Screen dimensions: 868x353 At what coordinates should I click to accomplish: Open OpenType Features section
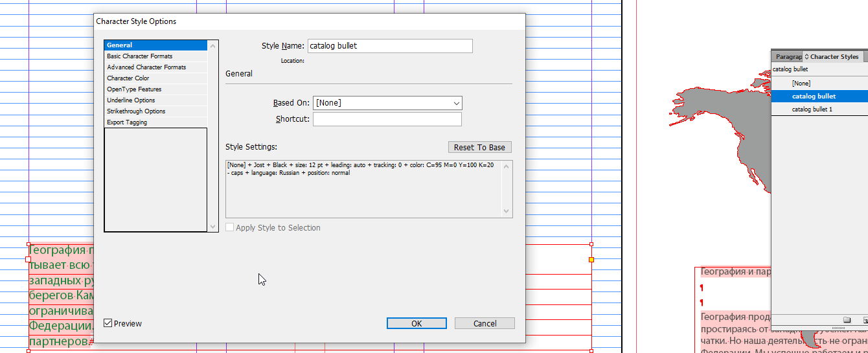156,89
